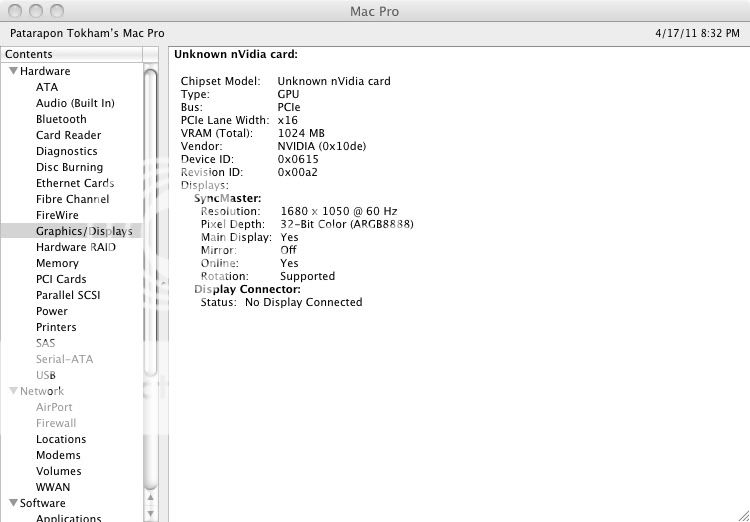The height and width of the screenshot is (522, 750).
Task: Click the minimize window button
Action: coord(36,11)
